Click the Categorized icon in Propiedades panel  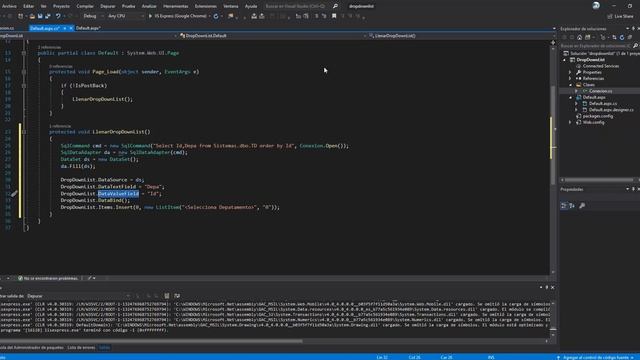pos(564,206)
